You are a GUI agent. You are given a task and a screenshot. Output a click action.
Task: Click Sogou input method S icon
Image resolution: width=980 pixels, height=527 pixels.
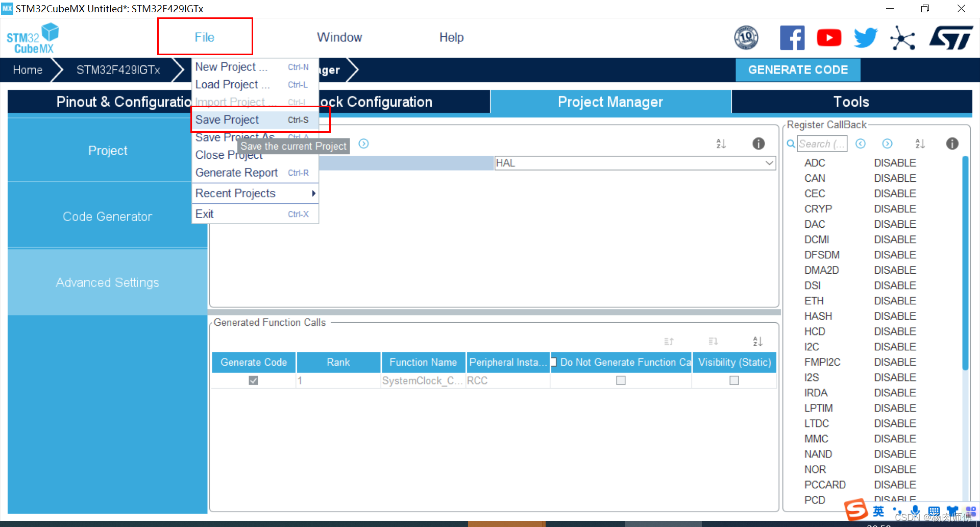coord(855,509)
